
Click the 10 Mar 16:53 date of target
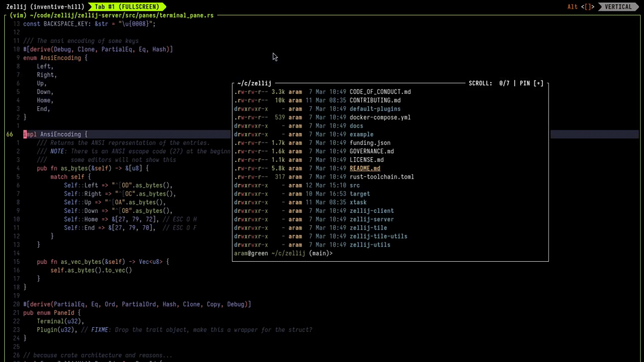(x=326, y=194)
